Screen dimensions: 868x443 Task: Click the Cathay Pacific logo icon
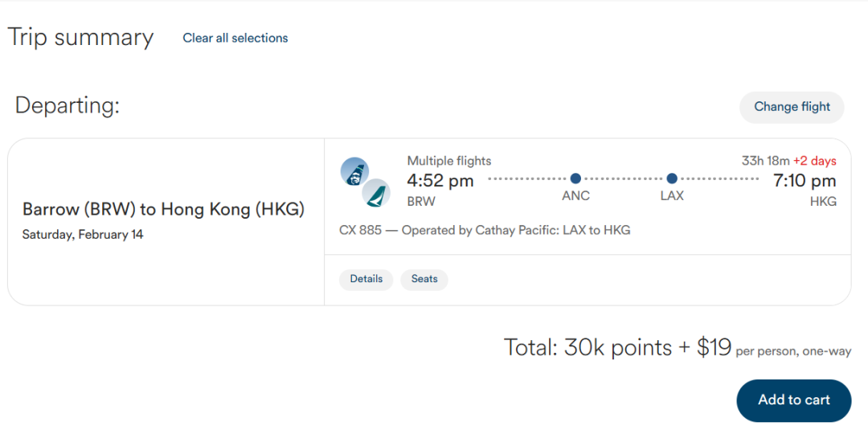(x=375, y=193)
